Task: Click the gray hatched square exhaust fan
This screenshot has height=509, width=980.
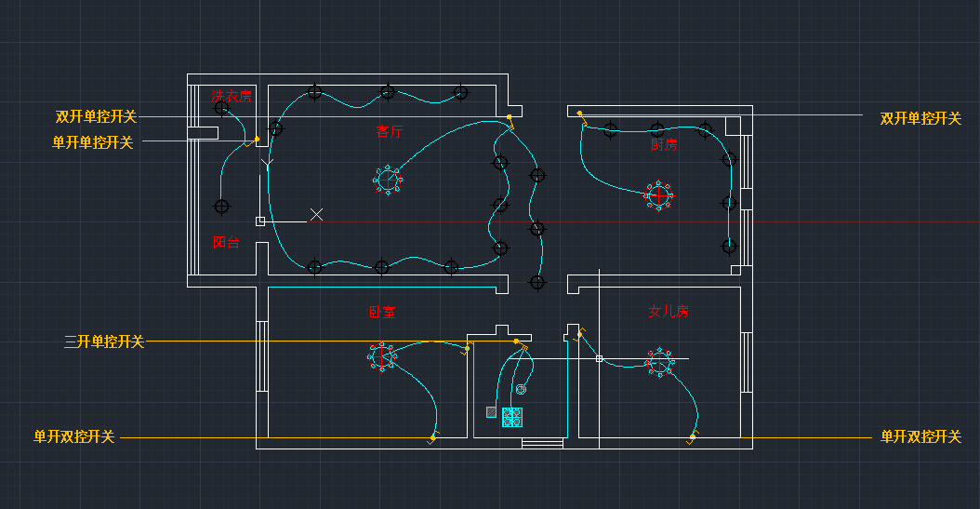Action: click(491, 411)
